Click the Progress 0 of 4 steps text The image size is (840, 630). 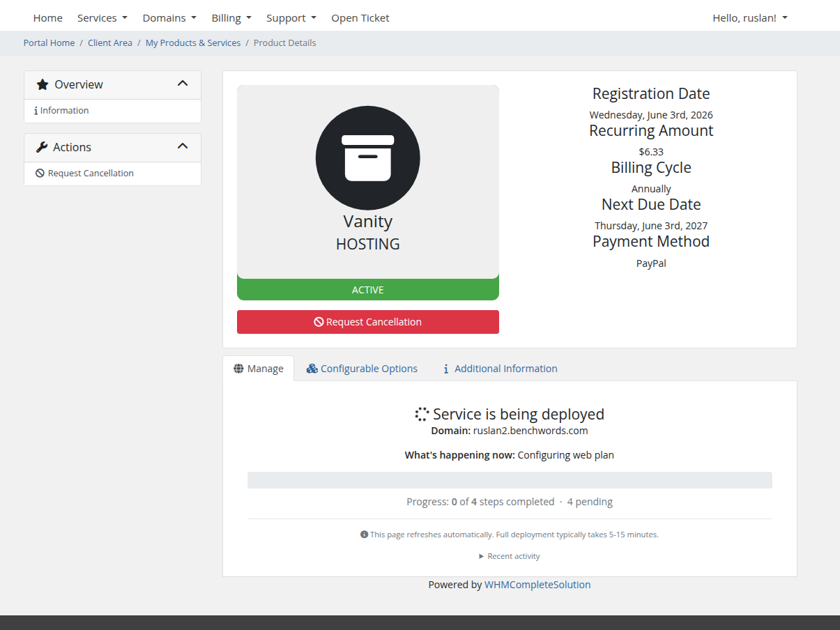480,502
